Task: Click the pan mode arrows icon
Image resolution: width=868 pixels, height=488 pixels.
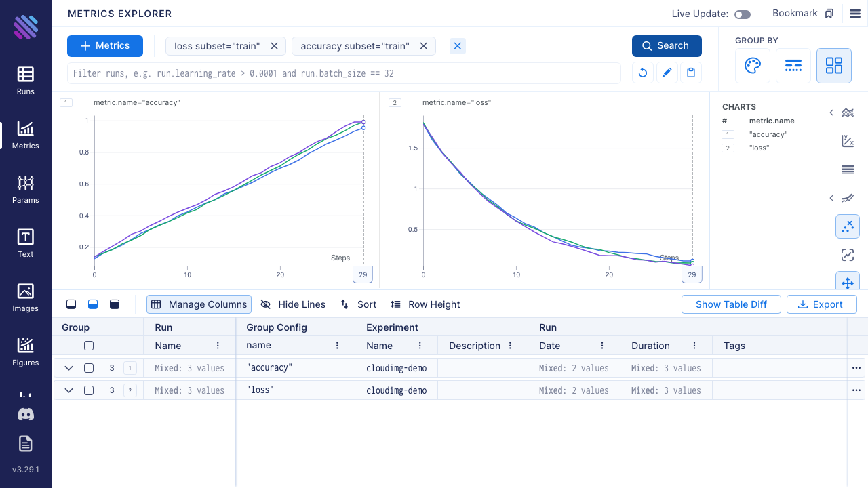Action: coord(848,282)
